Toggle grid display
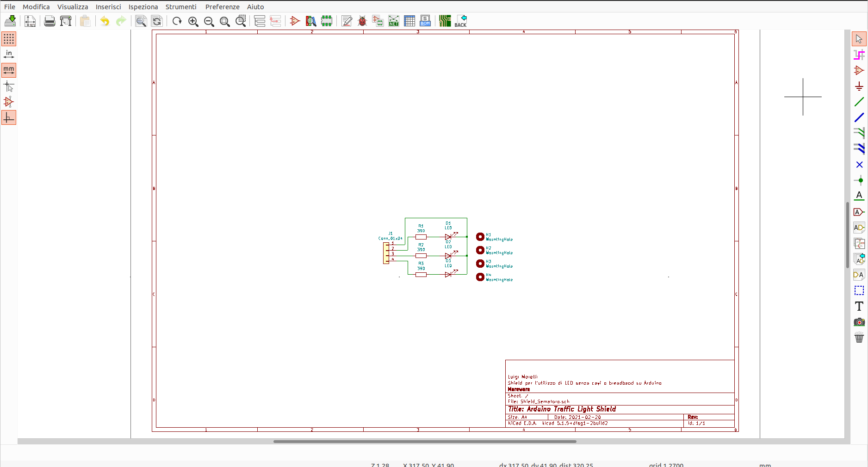Image resolution: width=868 pixels, height=467 pixels. 9,39
